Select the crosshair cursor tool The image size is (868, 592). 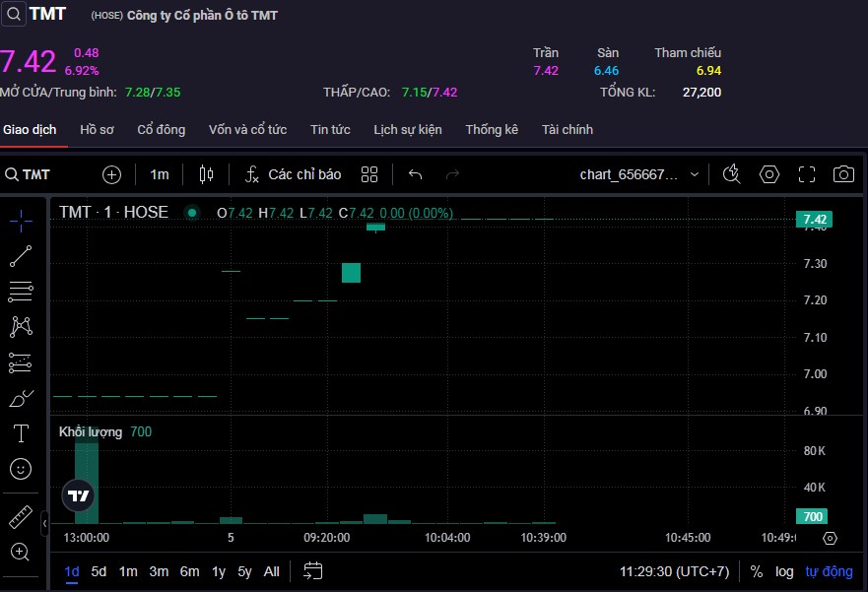click(21, 220)
